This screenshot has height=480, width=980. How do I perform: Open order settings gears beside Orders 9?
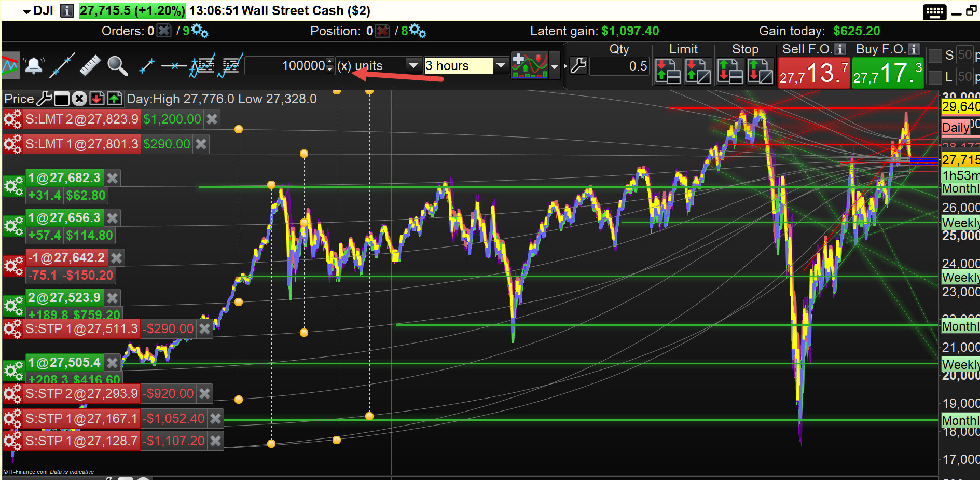pyautogui.click(x=199, y=31)
